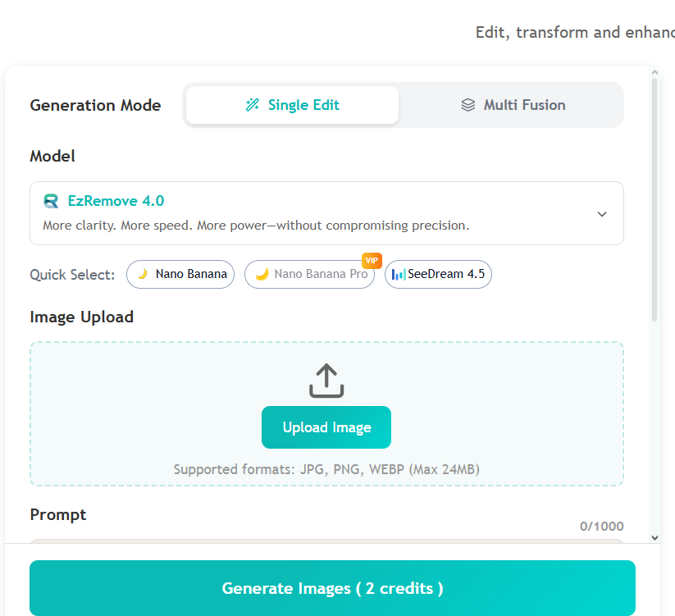Expand model list using the chevron arrow
Viewport: 675px width, 616px height.
tap(602, 214)
